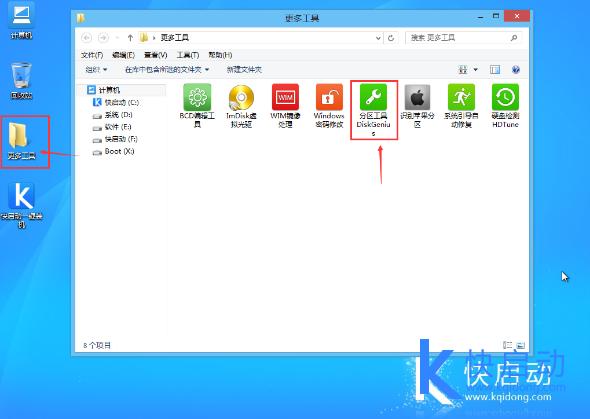Select 计算机 desktop icon

pyautogui.click(x=21, y=21)
